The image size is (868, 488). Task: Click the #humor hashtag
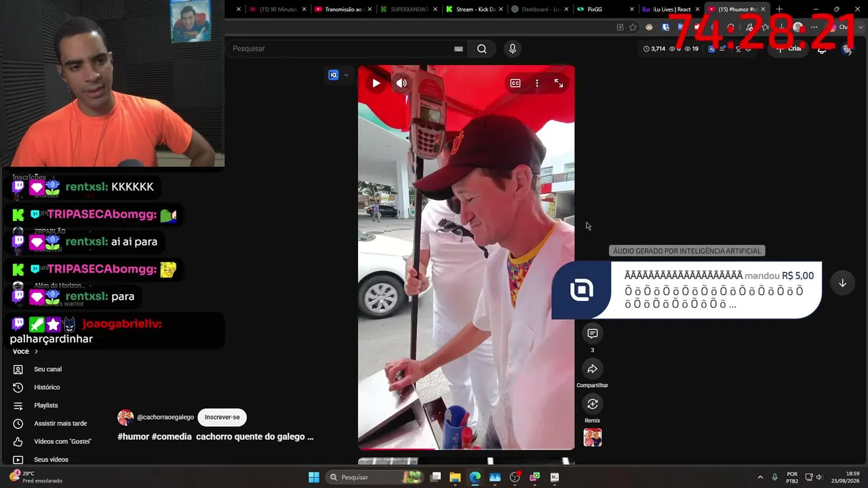point(133,437)
